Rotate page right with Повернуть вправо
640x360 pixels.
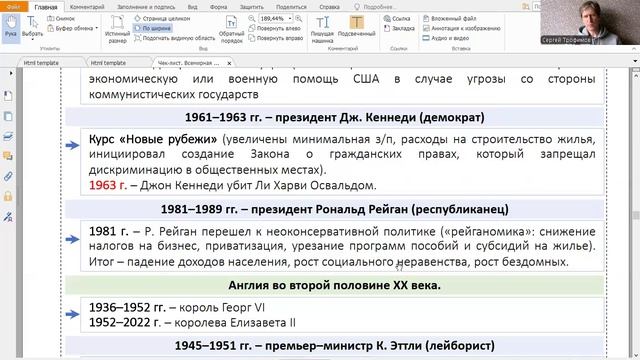pyautogui.click(x=276, y=38)
